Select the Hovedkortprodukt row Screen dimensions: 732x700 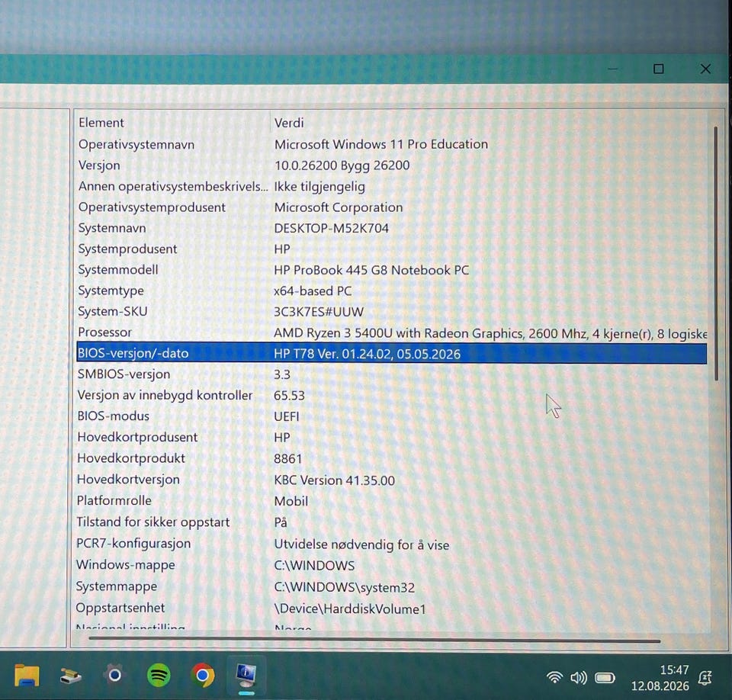click(x=392, y=458)
